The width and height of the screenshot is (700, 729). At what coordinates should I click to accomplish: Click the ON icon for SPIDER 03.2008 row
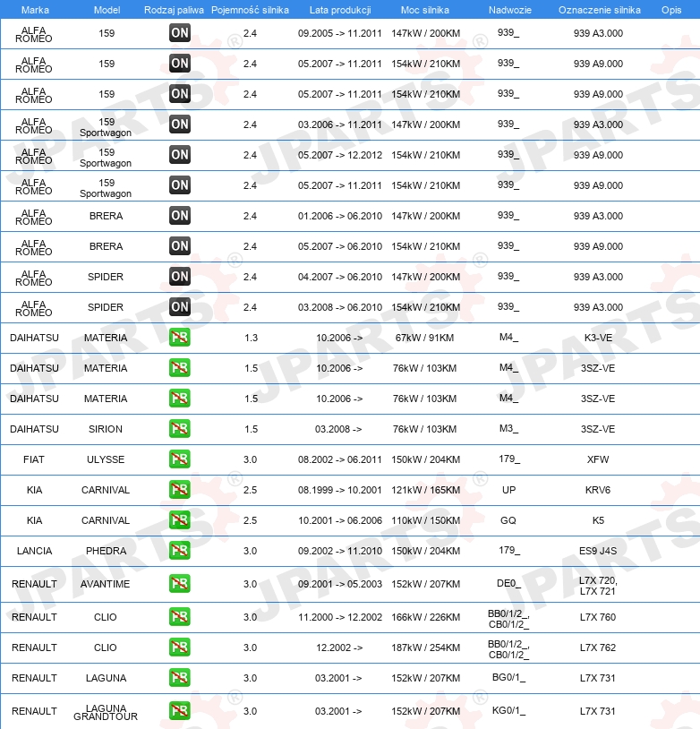tap(180, 307)
